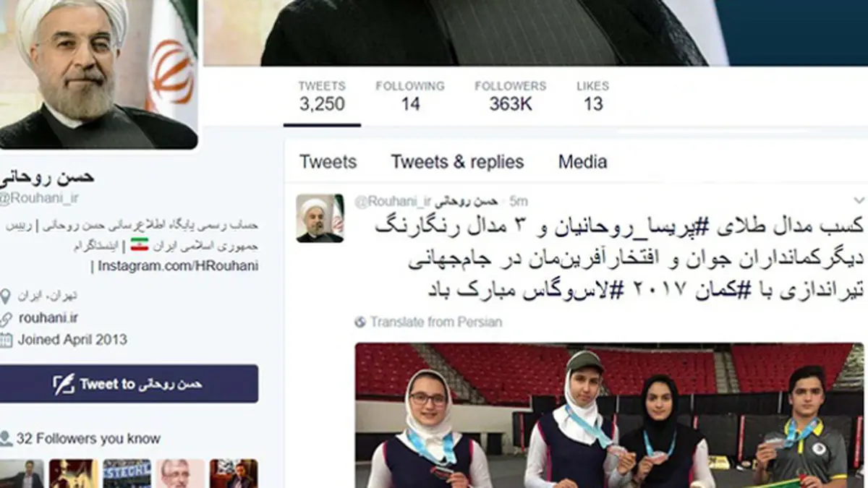The width and height of the screenshot is (868, 488).
Task: Click the Tweet to button
Action: click(x=127, y=384)
